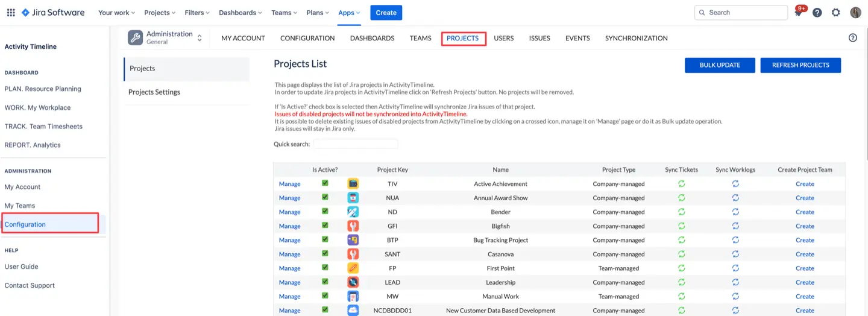Click Sync Worklogs icon for Bender project
Image resolution: width=868 pixels, height=316 pixels.
735,212
